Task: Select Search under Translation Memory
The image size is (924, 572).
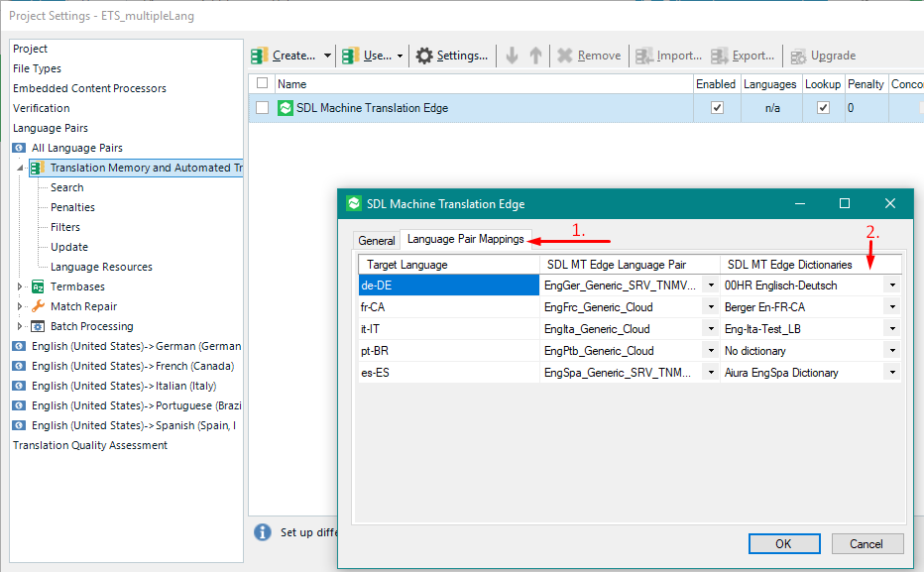Action: (x=67, y=187)
